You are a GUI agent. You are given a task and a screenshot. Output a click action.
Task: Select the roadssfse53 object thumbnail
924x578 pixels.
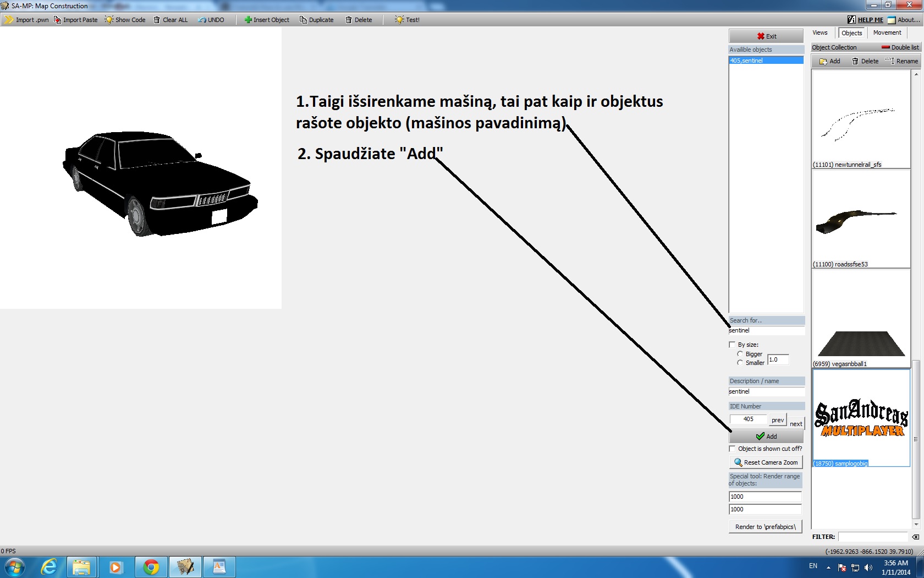point(861,219)
